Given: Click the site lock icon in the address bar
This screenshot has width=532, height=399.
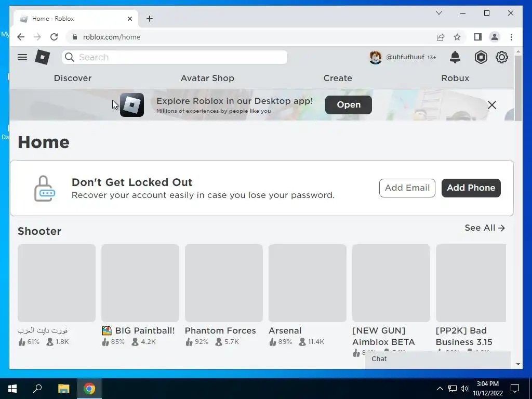Looking at the screenshot, I should [x=75, y=37].
